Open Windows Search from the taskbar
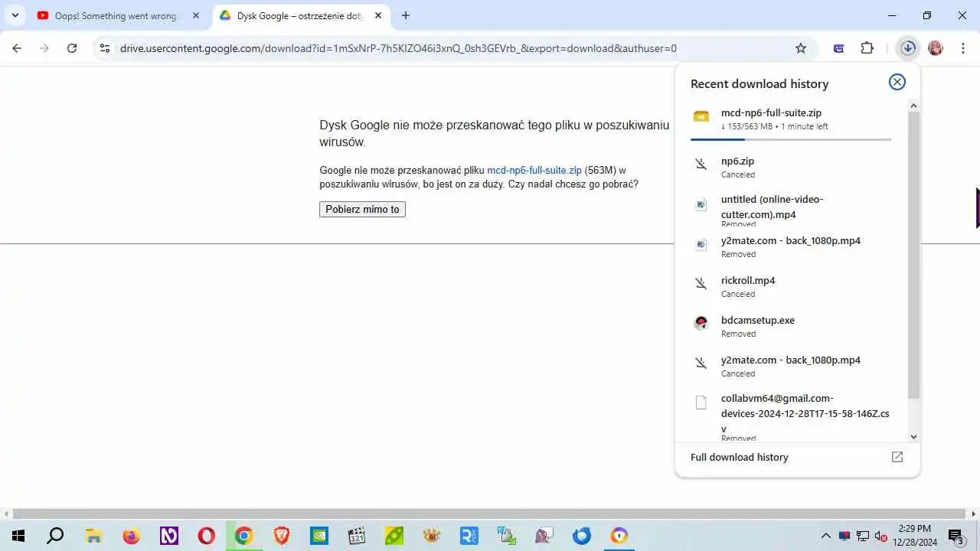This screenshot has width=980, height=551. pyautogui.click(x=55, y=536)
